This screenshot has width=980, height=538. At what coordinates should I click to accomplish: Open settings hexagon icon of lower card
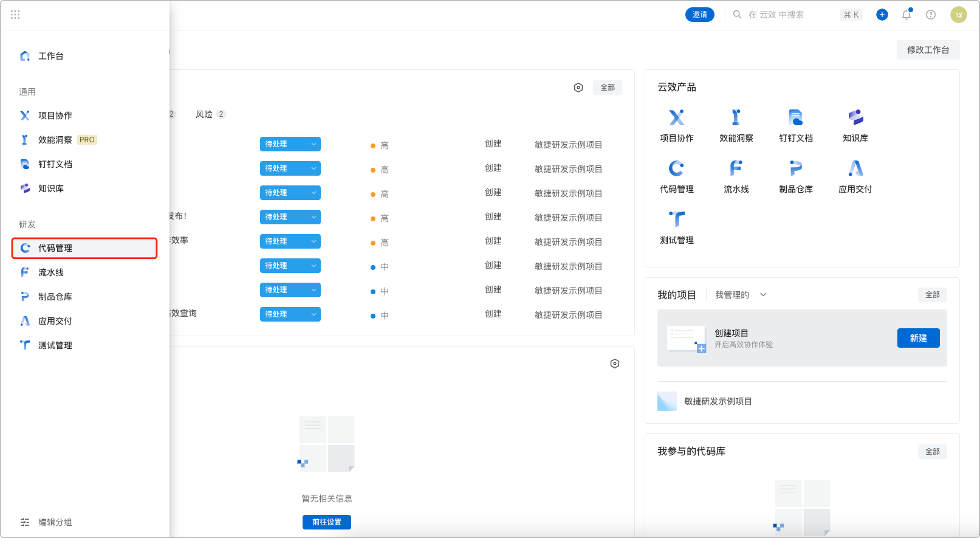[x=615, y=364]
